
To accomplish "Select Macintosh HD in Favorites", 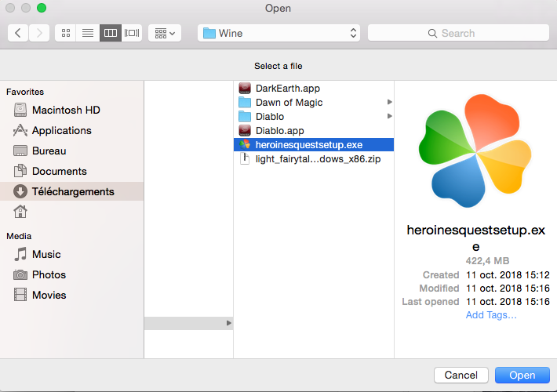I will tap(71, 110).
